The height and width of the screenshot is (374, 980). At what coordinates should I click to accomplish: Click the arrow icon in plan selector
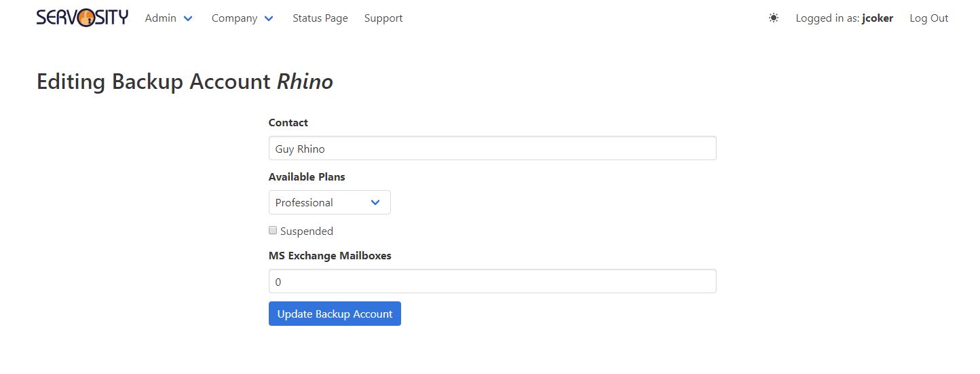375,202
